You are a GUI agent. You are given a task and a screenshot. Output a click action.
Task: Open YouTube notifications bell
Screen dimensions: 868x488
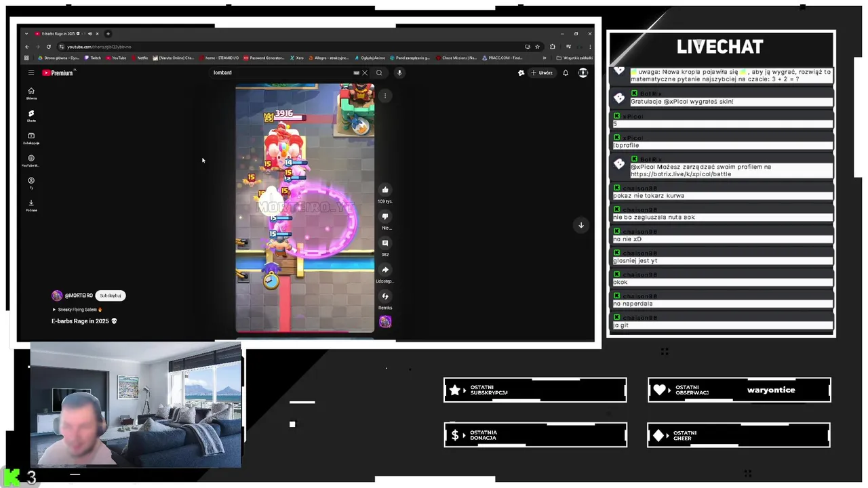pos(566,73)
